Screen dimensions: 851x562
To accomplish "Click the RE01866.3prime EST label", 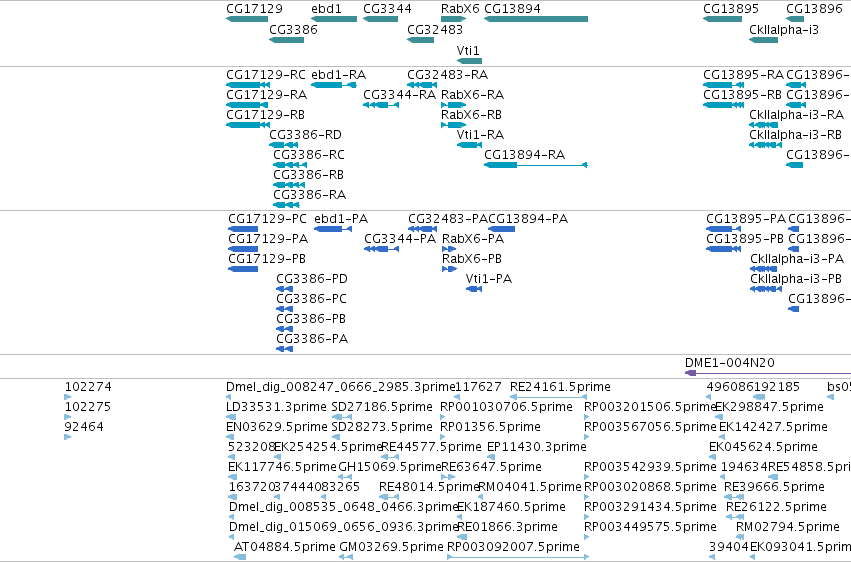I will [x=507, y=527].
